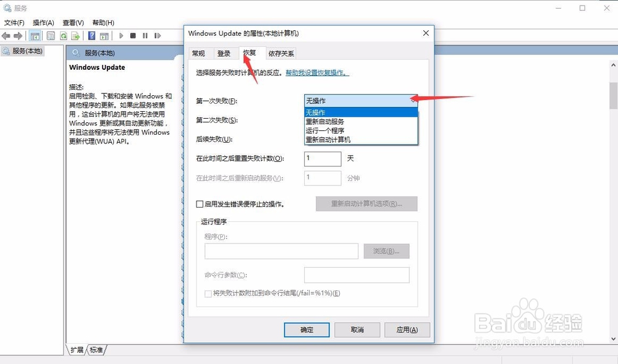Click the 命令行参数(C) input field
This screenshot has width=618, height=364.
(x=357, y=275)
